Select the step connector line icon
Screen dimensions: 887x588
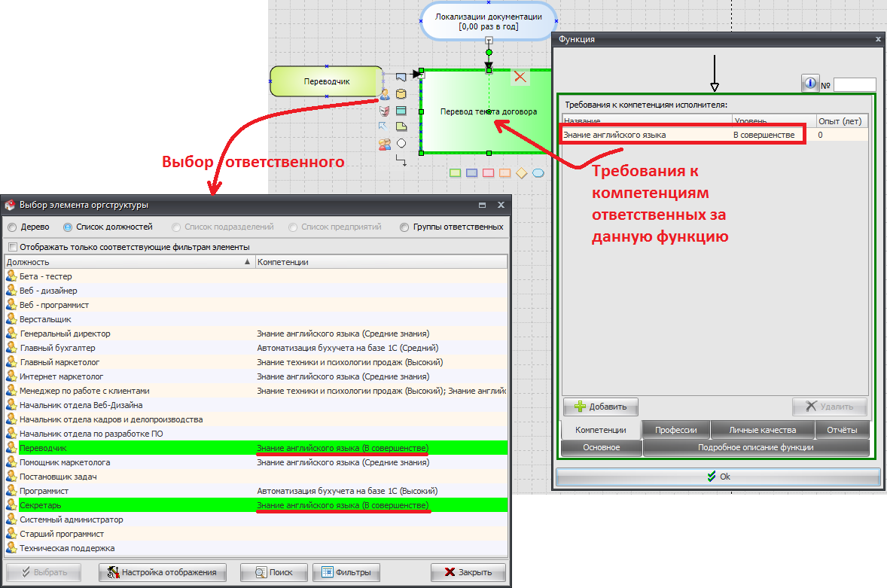coord(401,160)
